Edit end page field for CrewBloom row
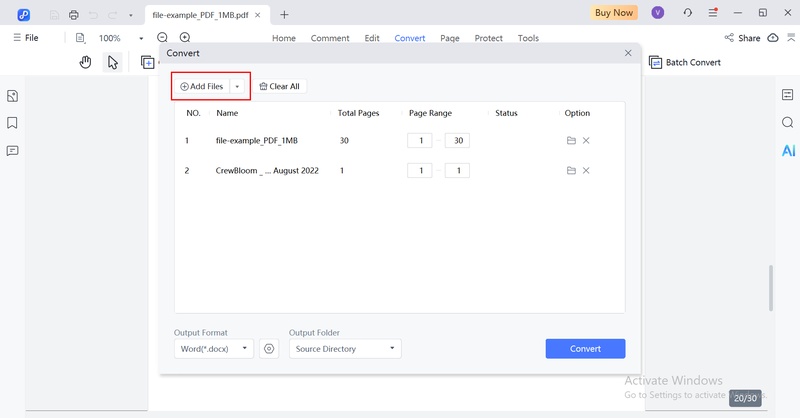The image size is (800, 418). click(x=457, y=170)
